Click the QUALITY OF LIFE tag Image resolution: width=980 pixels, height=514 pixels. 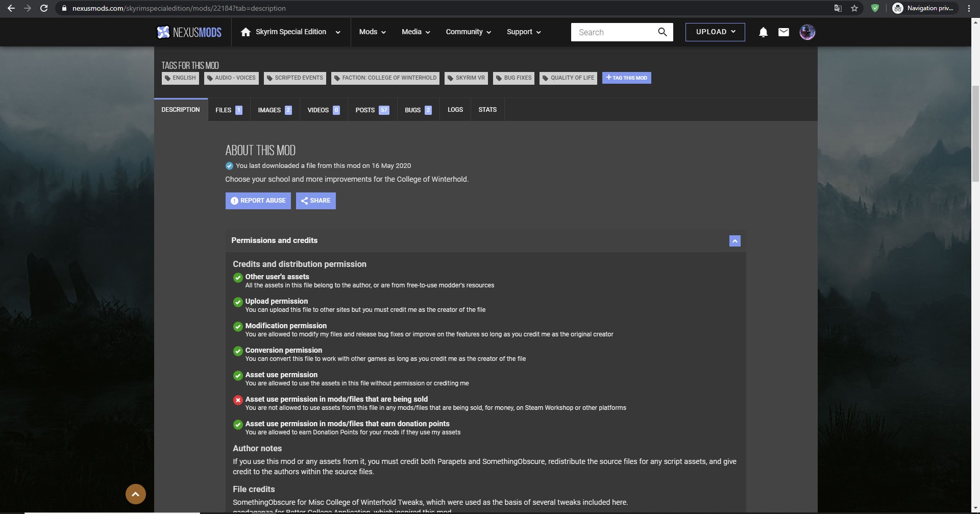click(568, 78)
